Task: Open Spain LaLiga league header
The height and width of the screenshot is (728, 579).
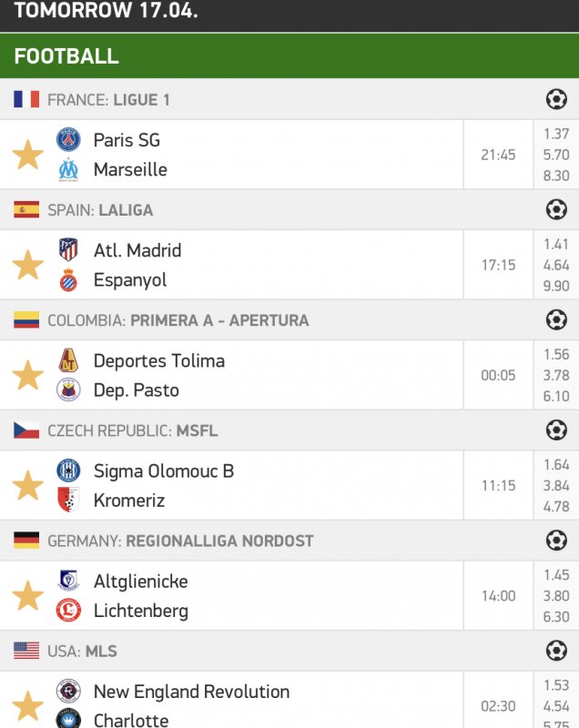Action: coord(100,210)
